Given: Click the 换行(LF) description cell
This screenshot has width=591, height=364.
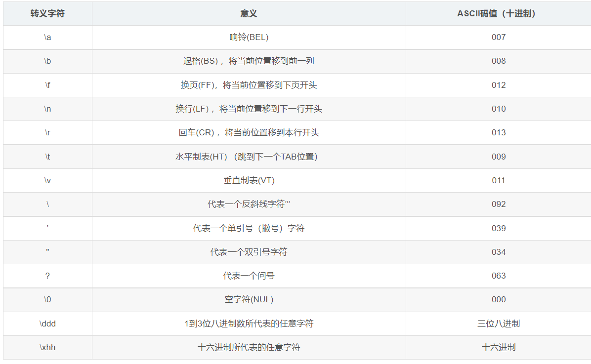Looking at the screenshot, I should click(x=249, y=109).
